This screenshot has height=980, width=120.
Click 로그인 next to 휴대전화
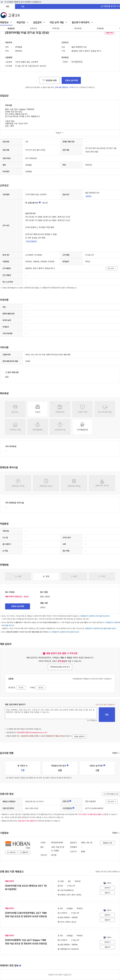click(x=21, y=687)
